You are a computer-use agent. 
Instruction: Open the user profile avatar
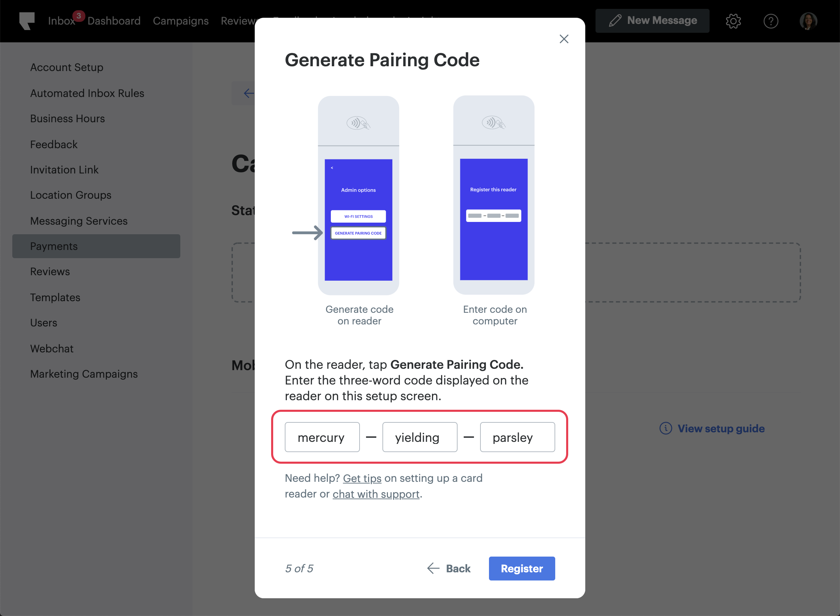click(x=808, y=21)
